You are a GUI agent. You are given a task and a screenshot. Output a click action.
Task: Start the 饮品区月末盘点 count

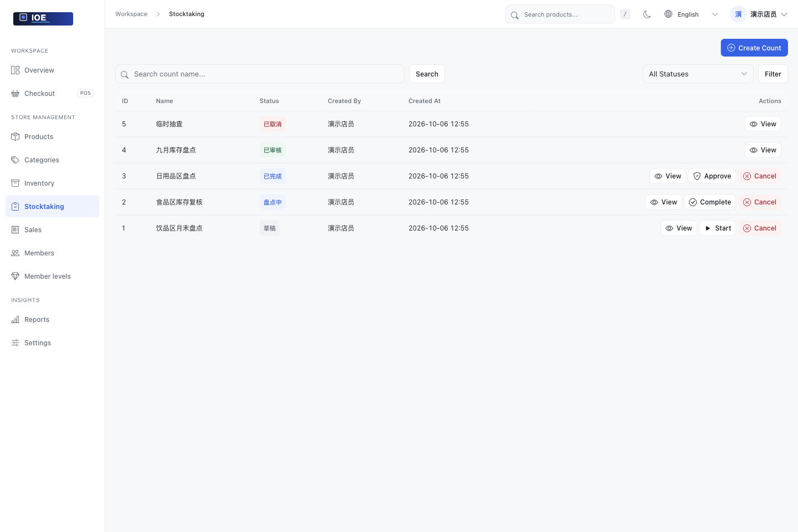(718, 228)
